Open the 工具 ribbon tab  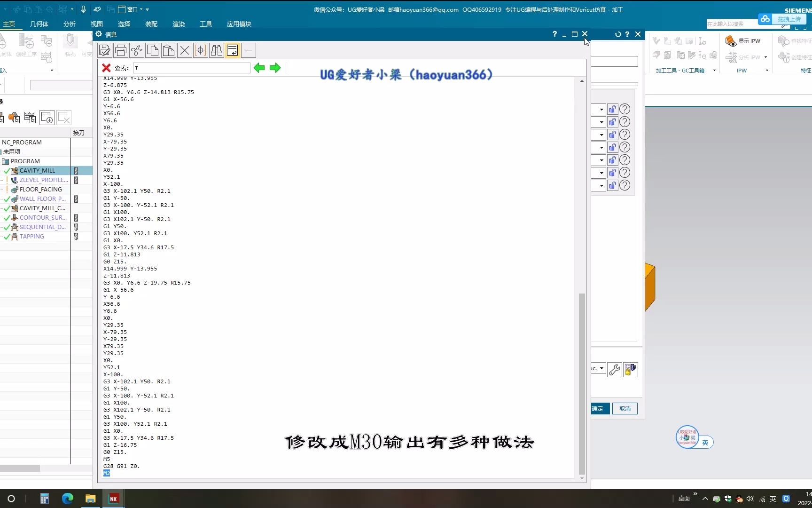point(205,24)
